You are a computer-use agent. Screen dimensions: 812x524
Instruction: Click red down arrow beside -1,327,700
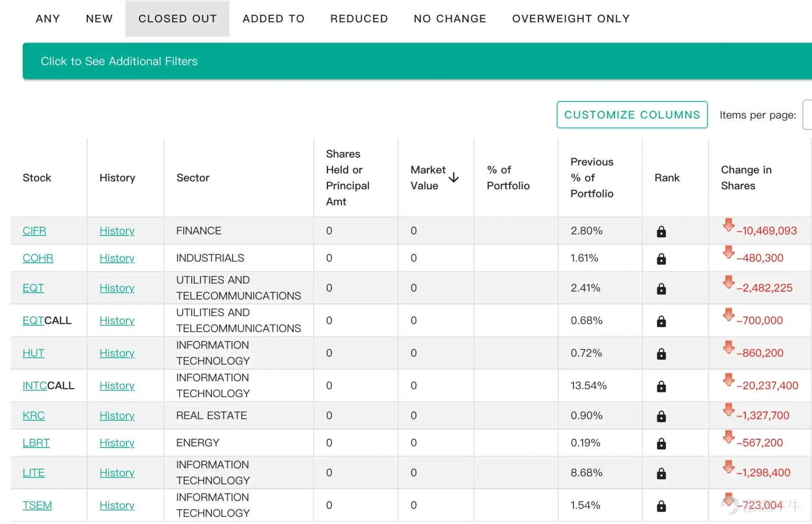(x=728, y=409)
